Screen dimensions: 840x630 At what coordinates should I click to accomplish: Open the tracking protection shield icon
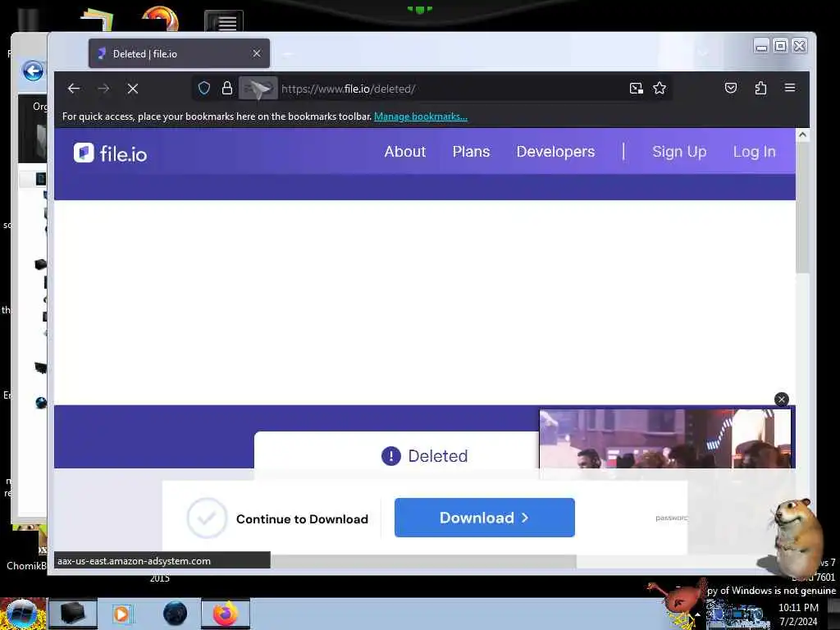tap(204, 88)
